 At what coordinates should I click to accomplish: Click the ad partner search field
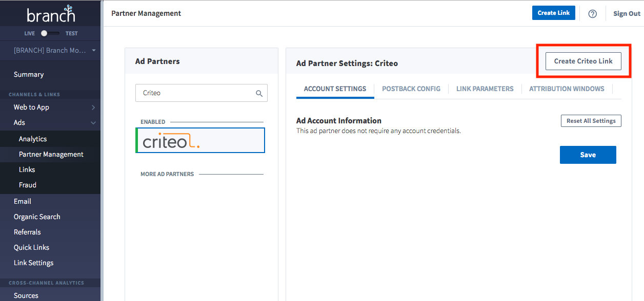(202, 93)
